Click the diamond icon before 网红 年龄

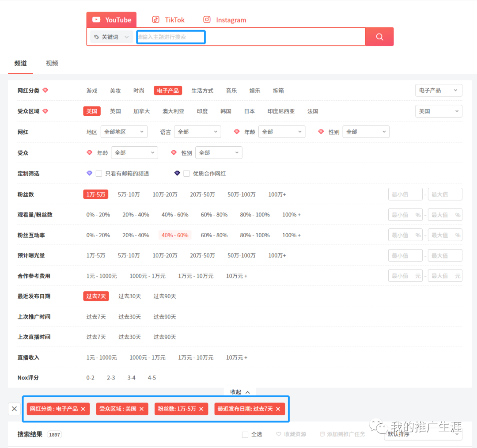click(x=237, y=132)
